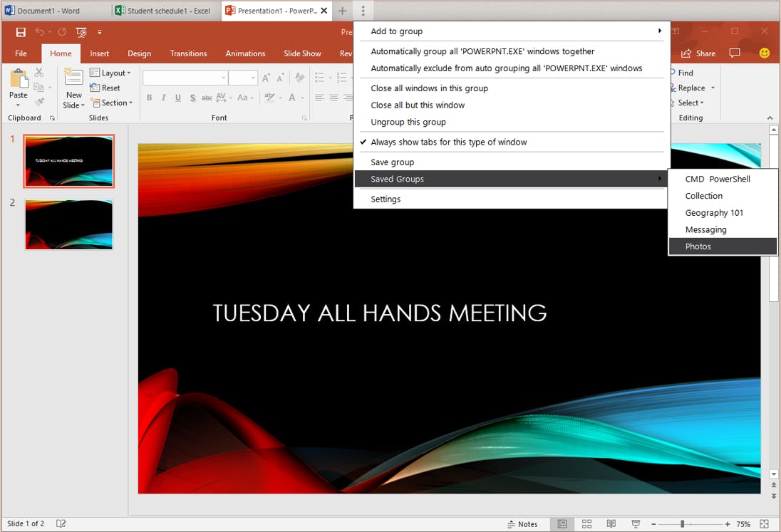Insert a New Slide using its icon
This screenshot has height=532, width=781.
(73, 77)
